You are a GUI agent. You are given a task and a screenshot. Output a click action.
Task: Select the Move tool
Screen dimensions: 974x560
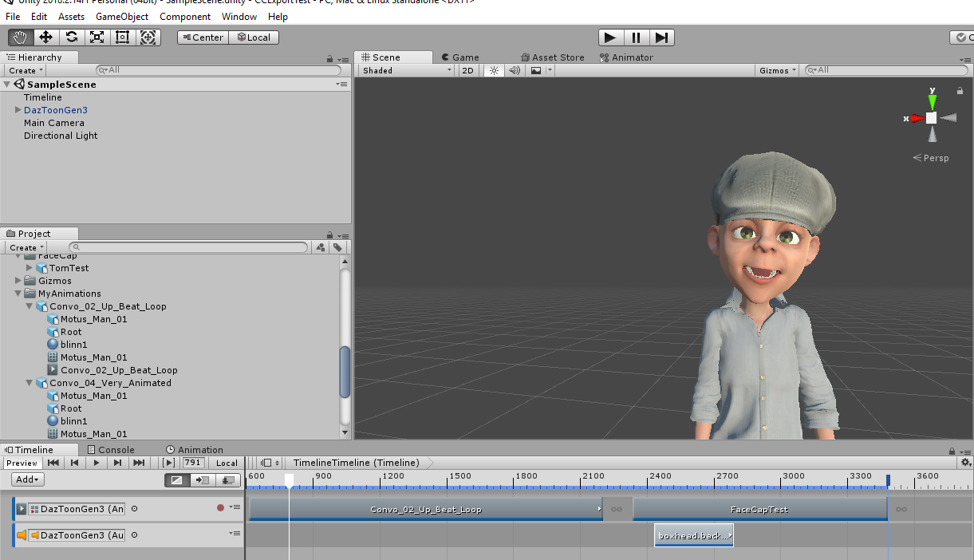click(x=45, y=37)
